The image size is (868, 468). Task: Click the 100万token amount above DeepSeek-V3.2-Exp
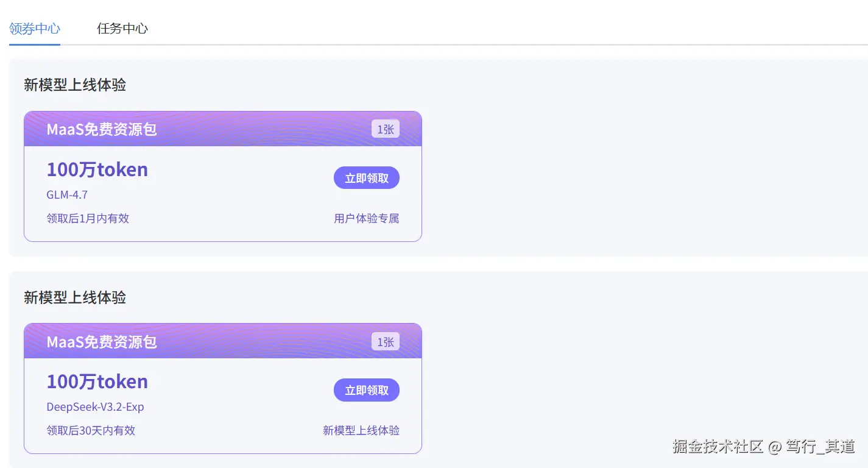pos(97,381)
